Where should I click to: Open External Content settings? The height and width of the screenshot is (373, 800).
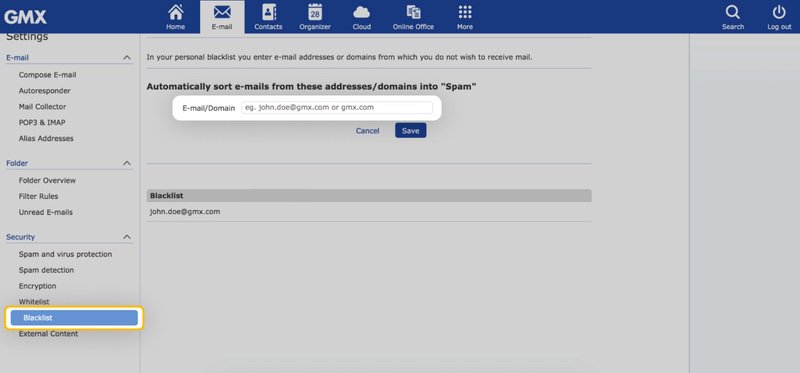coord(48,334)
